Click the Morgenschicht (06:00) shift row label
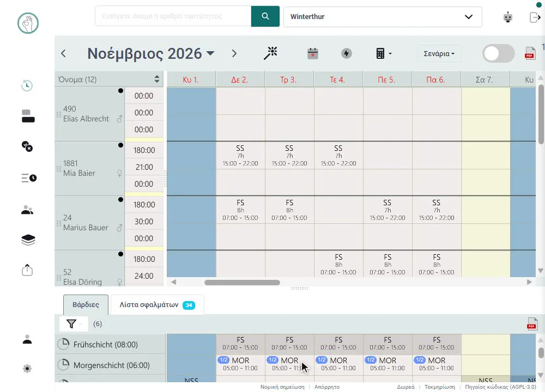 111,365
